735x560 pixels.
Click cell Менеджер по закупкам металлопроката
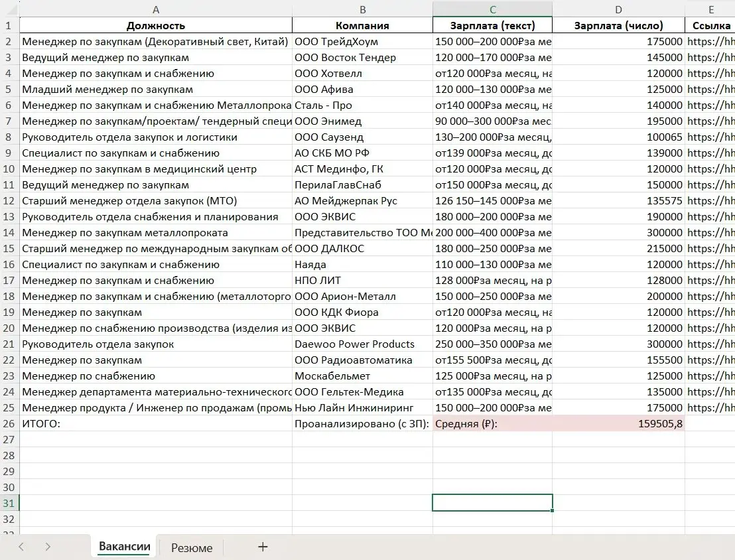click(x=156, y=233)
